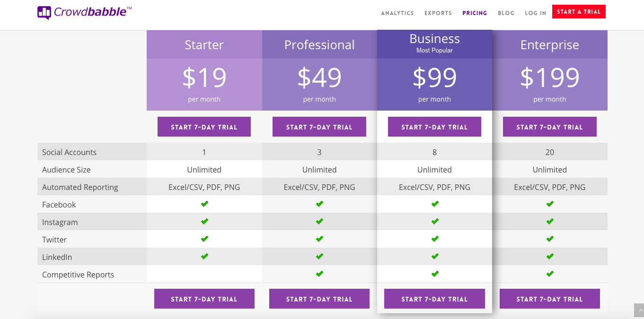This screenshot has width=644, height=319.
Task: Start 7-day trial under Professional price
Action: (319, 127)
